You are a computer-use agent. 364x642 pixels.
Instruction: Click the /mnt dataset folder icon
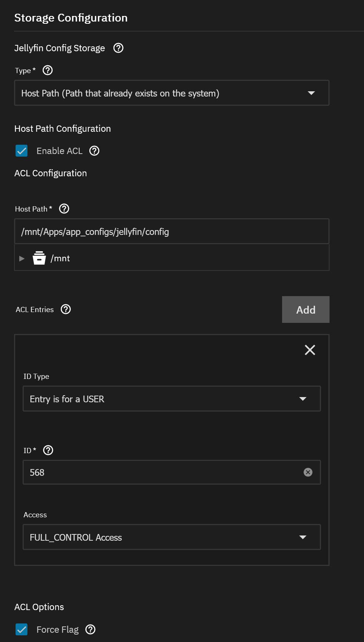click(39, 258)
